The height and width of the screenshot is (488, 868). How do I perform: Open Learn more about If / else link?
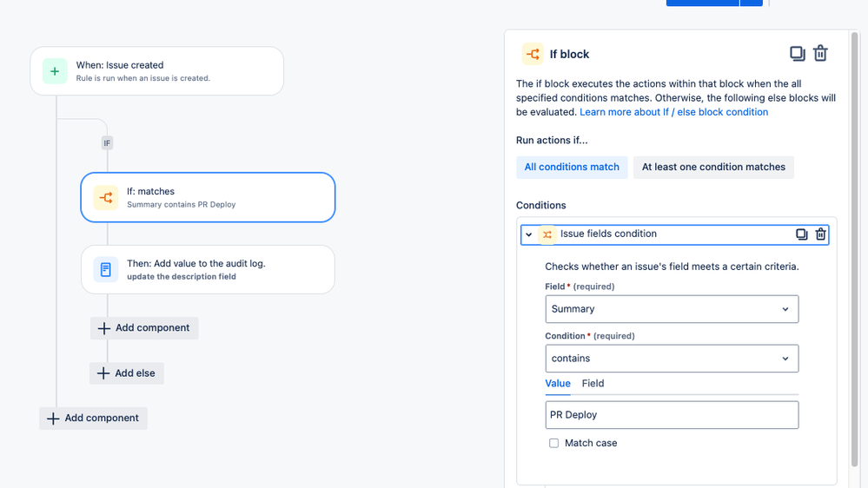pyautogui.click(x=673, y=112)
